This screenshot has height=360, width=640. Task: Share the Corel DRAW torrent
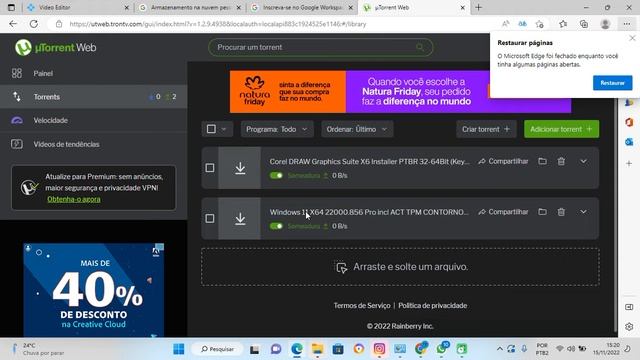point(503,161)
